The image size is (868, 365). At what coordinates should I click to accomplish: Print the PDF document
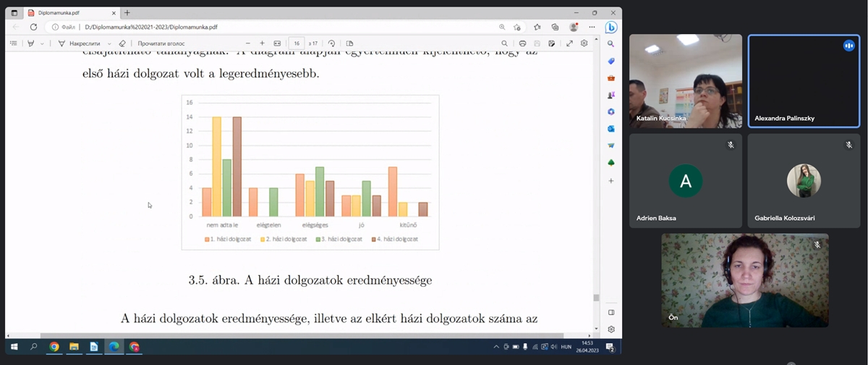[x=522, y=43]
